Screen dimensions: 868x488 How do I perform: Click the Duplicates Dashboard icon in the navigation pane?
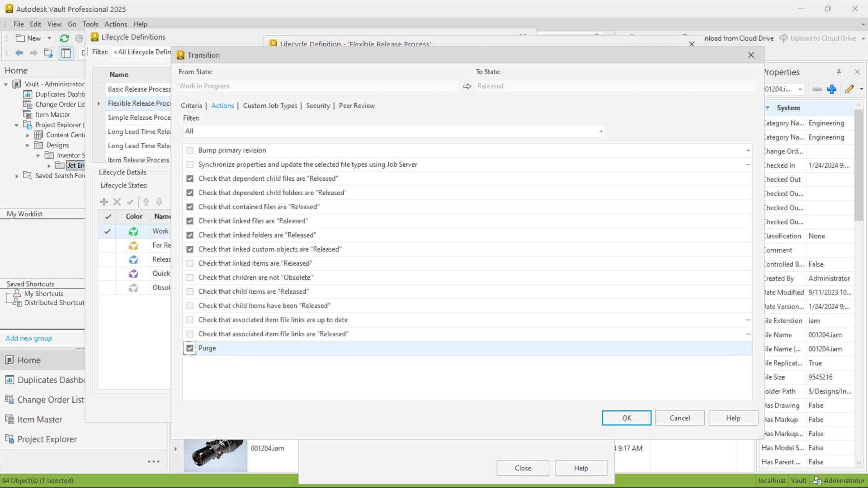tap(9, 380)
